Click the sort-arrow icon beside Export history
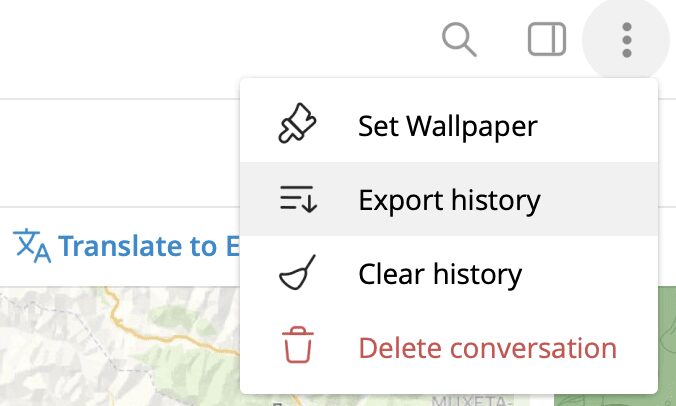 [x=297, y=200]
